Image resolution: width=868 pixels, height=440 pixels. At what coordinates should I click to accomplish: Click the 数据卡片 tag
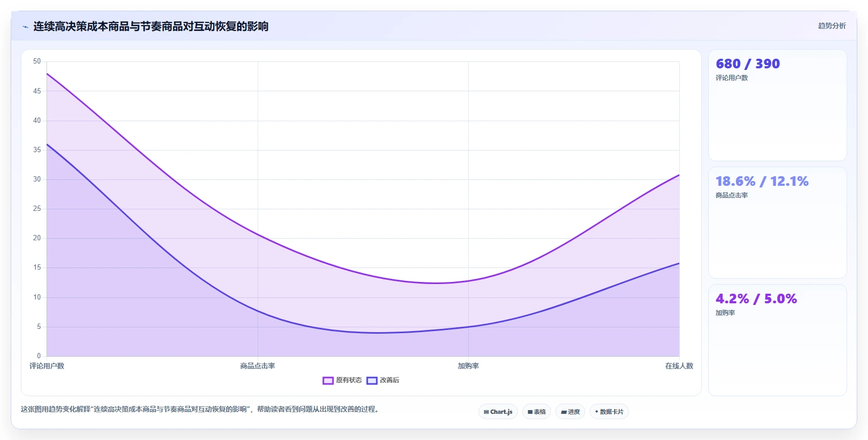click(x=609, y=412)
